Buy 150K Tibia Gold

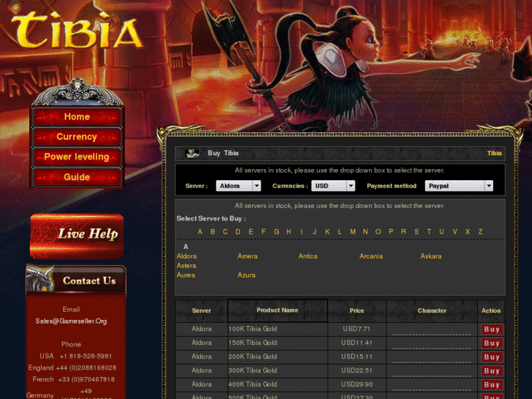tap(492, 343)
